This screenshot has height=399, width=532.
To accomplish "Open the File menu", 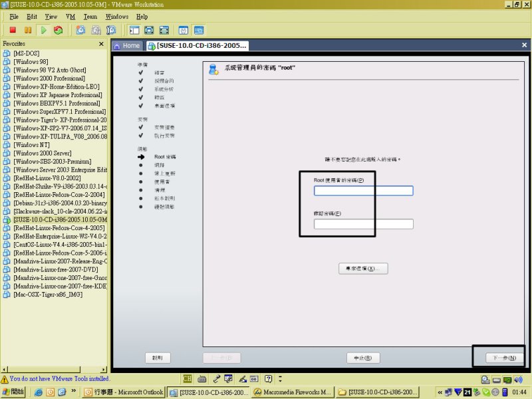I will coord(14,17).
